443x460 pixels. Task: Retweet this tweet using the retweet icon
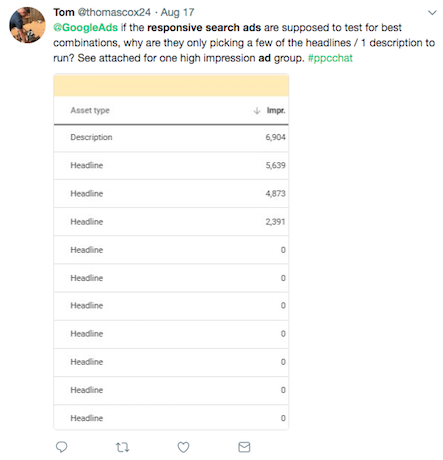122,447
